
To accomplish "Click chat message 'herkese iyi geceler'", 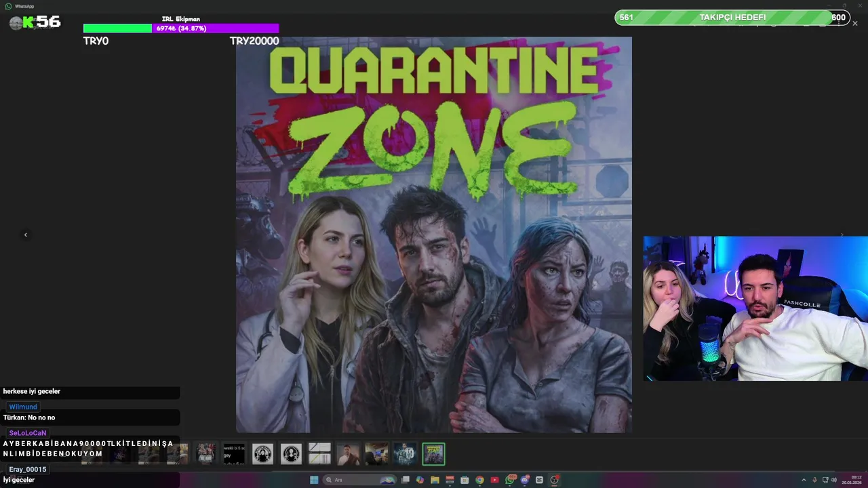I will pos(32,391).
